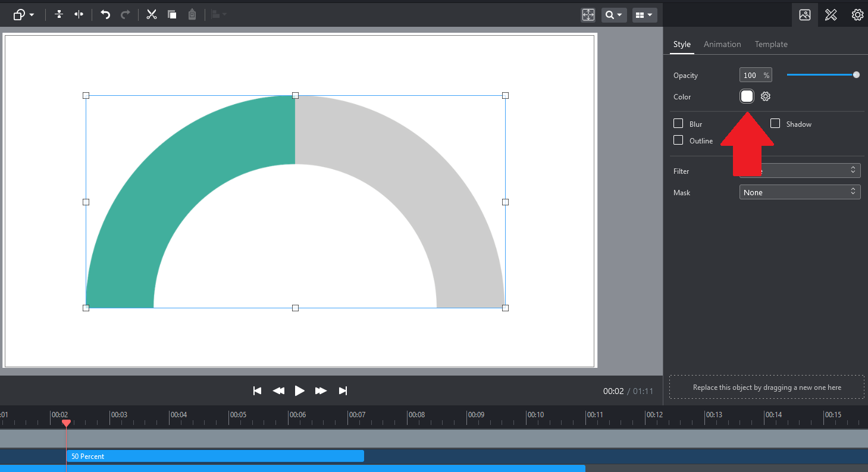Open the top-right settings gear panel
This screenshot has height=472, width=868.
[x=857, y=15]
